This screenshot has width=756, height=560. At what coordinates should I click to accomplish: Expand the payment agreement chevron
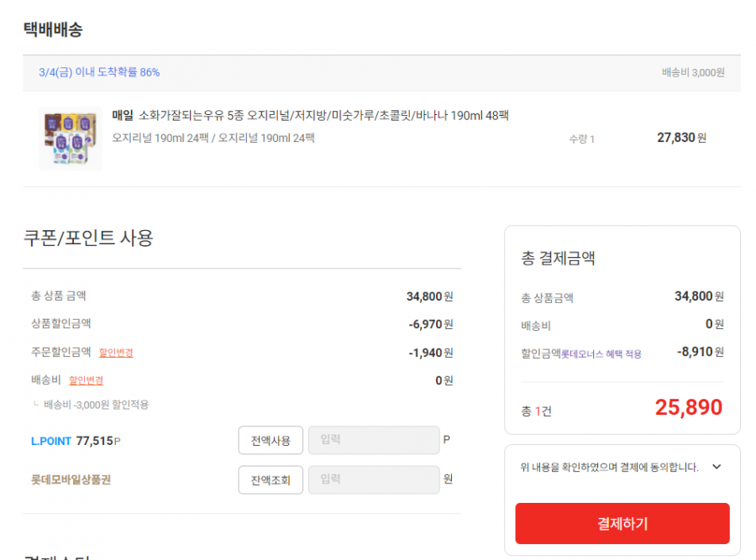[717, 467]
